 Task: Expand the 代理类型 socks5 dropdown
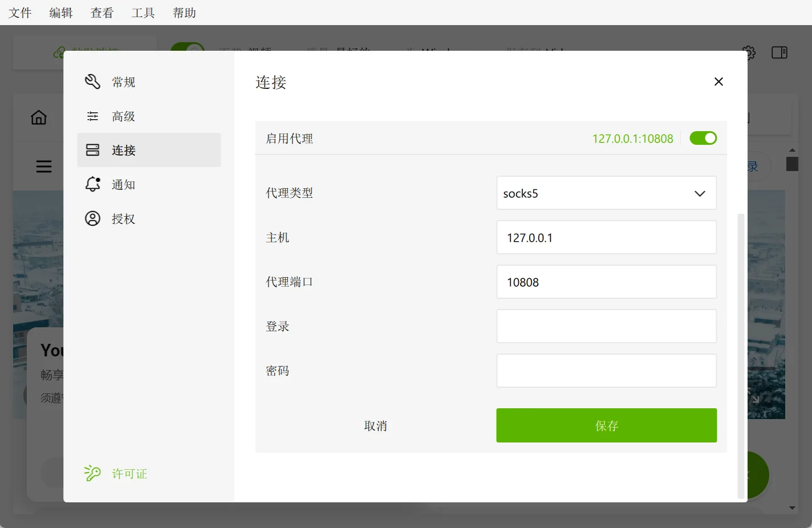click(x=606, y=193)
